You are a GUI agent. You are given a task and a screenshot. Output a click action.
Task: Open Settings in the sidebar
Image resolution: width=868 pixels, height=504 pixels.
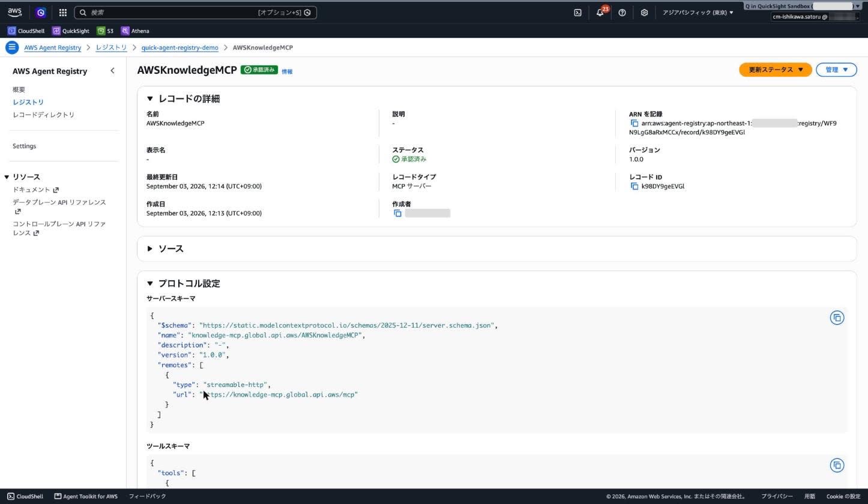25,146
